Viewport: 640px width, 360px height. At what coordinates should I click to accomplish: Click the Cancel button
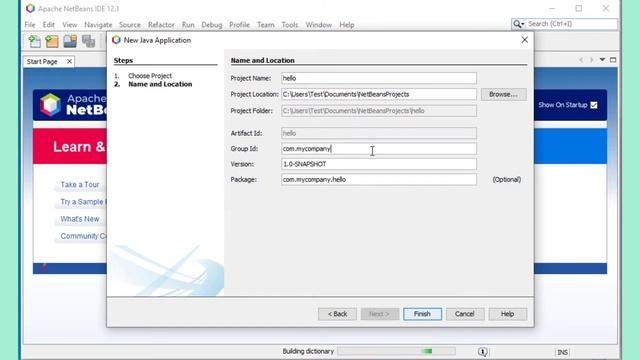(464, 314)
